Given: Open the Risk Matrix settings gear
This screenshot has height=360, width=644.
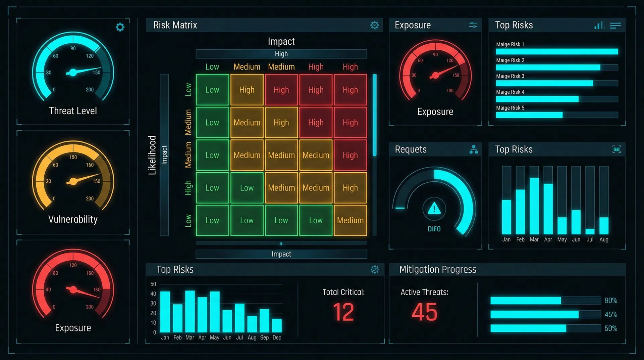Looking at the screenshot, I should [x=375, y=25].
